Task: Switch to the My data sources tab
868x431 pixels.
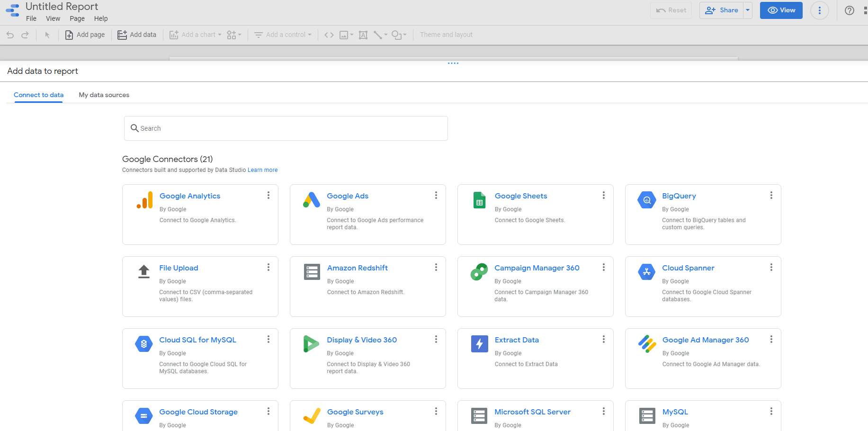Action: [x=104, y=95]
